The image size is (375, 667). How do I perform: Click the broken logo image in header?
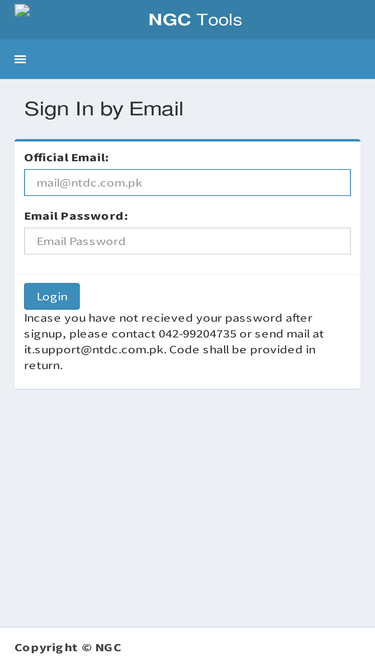point(22,11)
